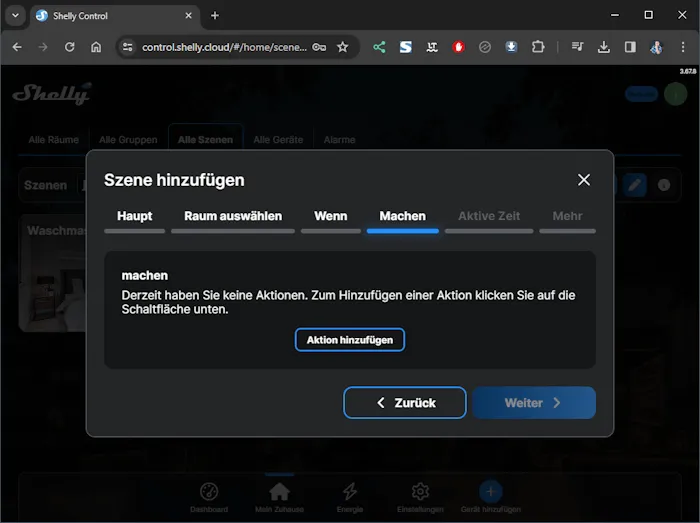This screenshot has height=523, width=700.
Task: Switch to the Haupt step tab
Action: 135,216
